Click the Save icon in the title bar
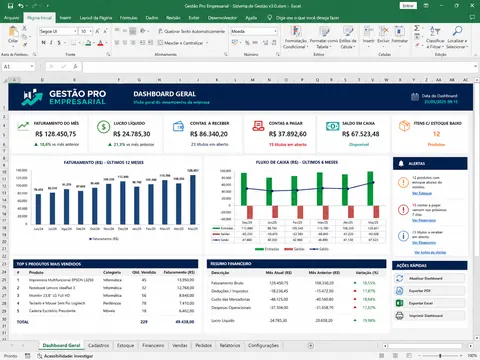480x360 pixels. coord(10,6)
